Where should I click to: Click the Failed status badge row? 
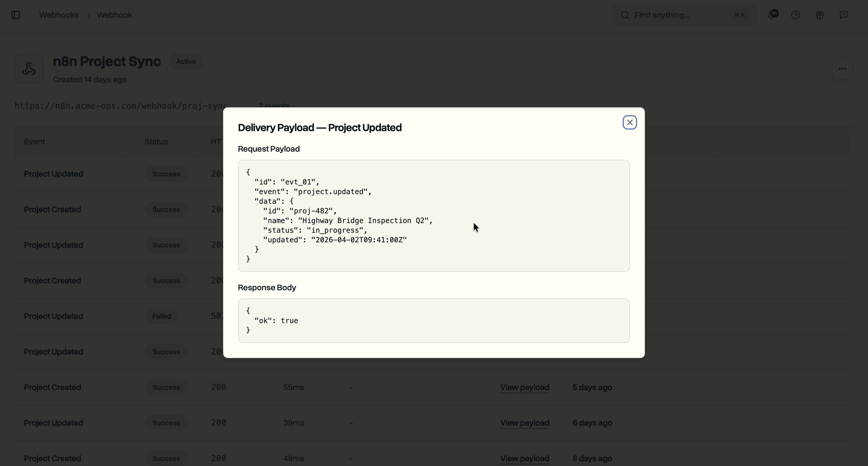pyautogui.click(x=162, y=316)
